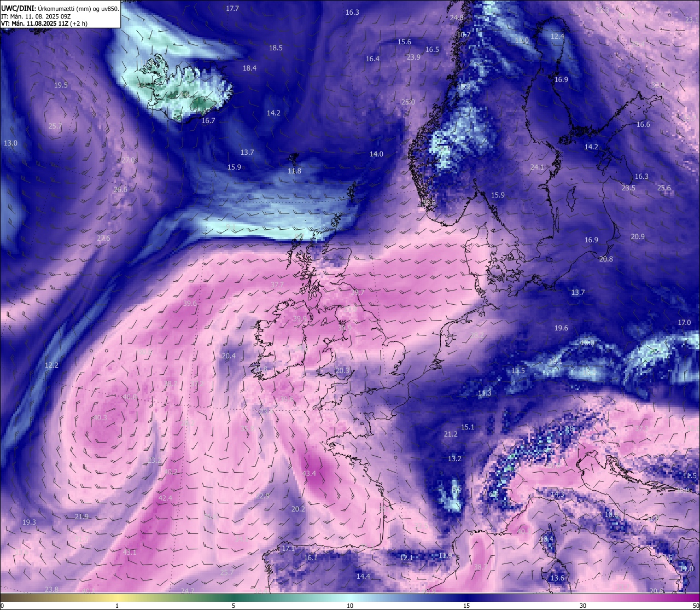Click the 30 tick on the color scale
The width and height of the screenshot is (700, 610).
[583, 606]
